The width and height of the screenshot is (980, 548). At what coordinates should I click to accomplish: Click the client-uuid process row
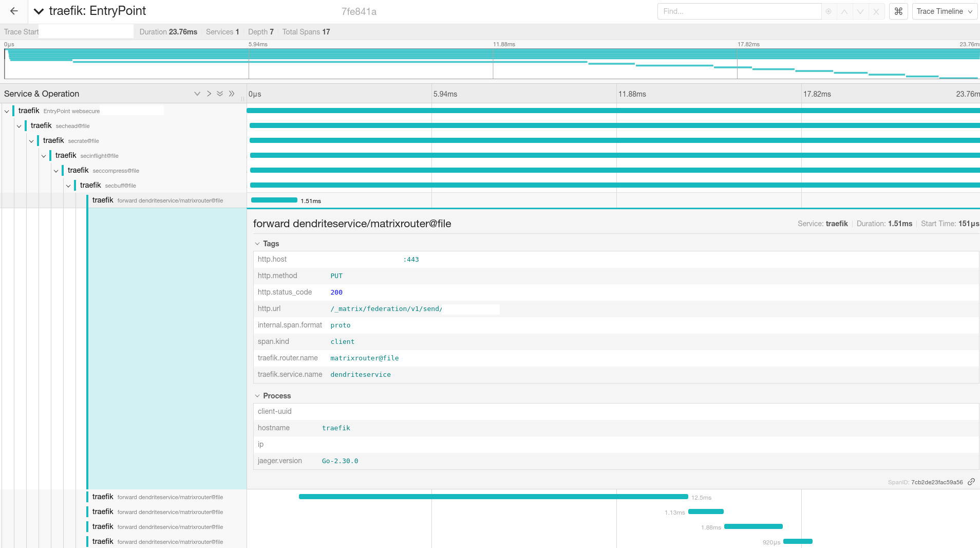(x=616, y=412)
